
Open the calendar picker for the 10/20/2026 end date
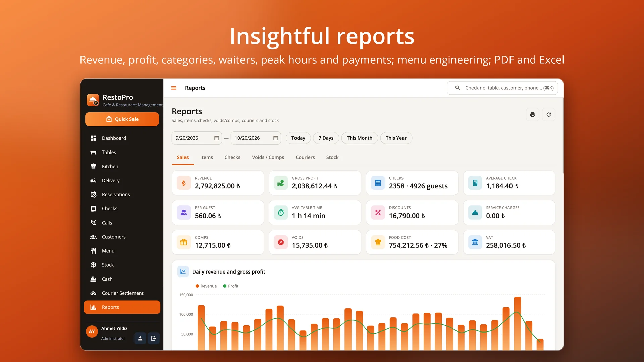pos(276,138)
